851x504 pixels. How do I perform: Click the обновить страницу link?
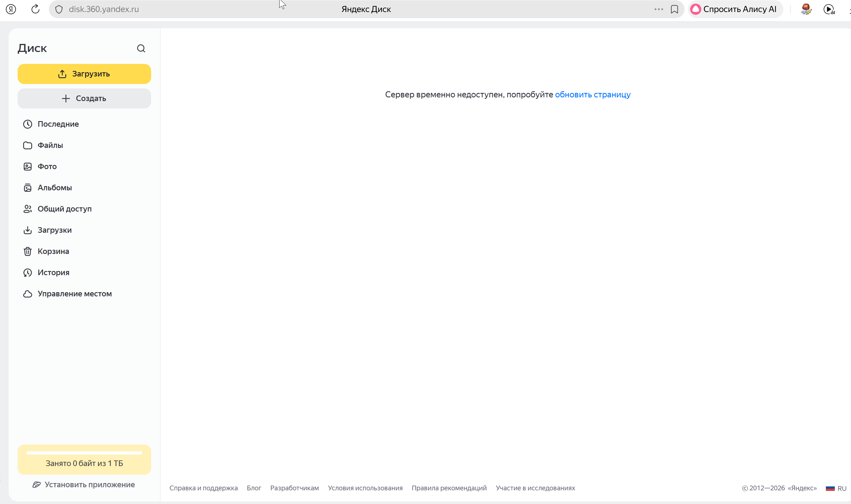592,94
